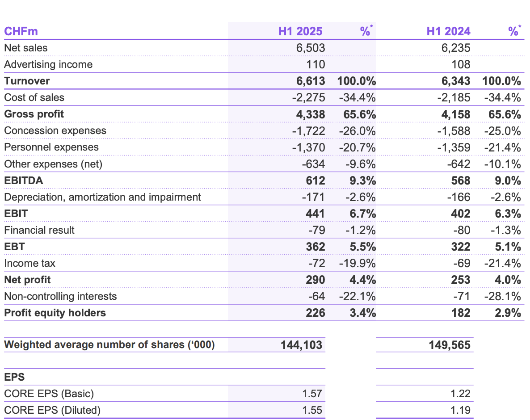
Task: Click the EBT row label
Action: (x=15, y=247)
